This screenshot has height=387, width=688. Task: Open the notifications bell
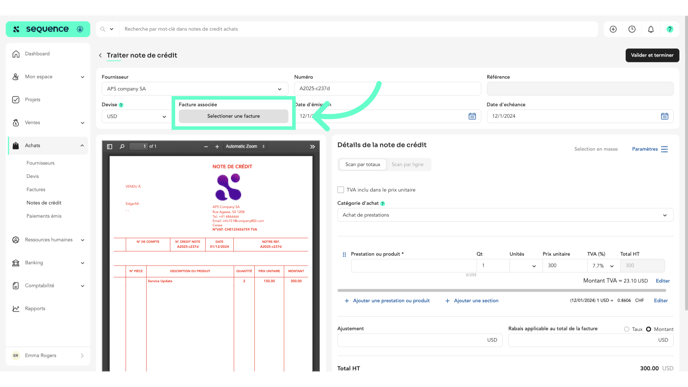point(651,29)
